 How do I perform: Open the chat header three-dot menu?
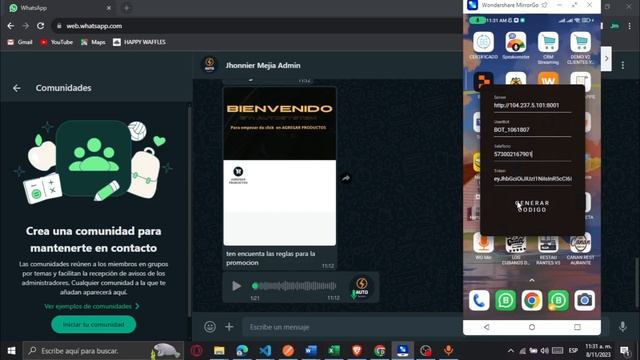point(622,65)
